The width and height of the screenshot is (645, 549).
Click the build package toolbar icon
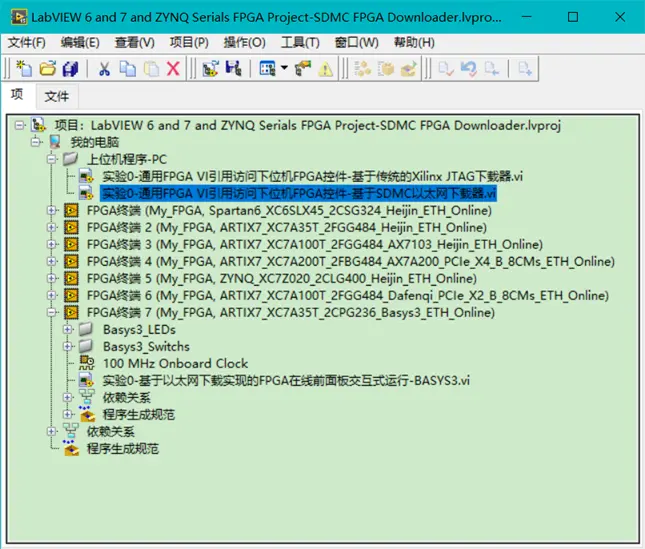[x=386, y=68]
